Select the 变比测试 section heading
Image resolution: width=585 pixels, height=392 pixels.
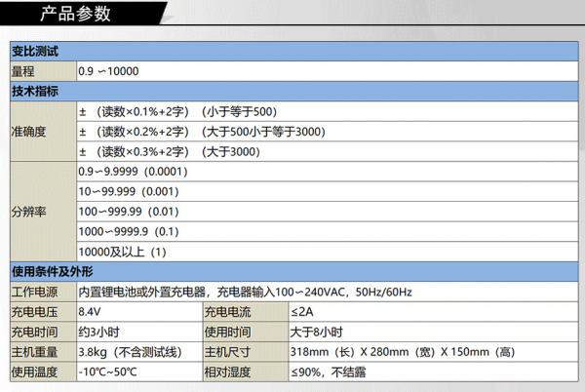[x=35, y=52]
